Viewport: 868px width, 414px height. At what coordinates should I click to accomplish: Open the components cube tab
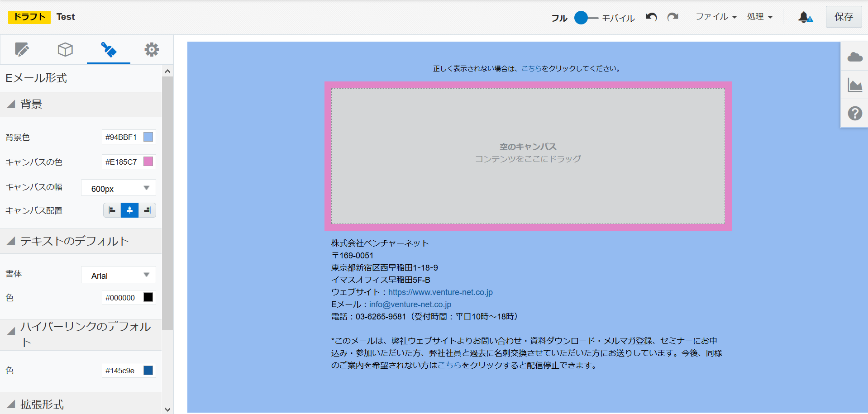[x=65, y=49]
